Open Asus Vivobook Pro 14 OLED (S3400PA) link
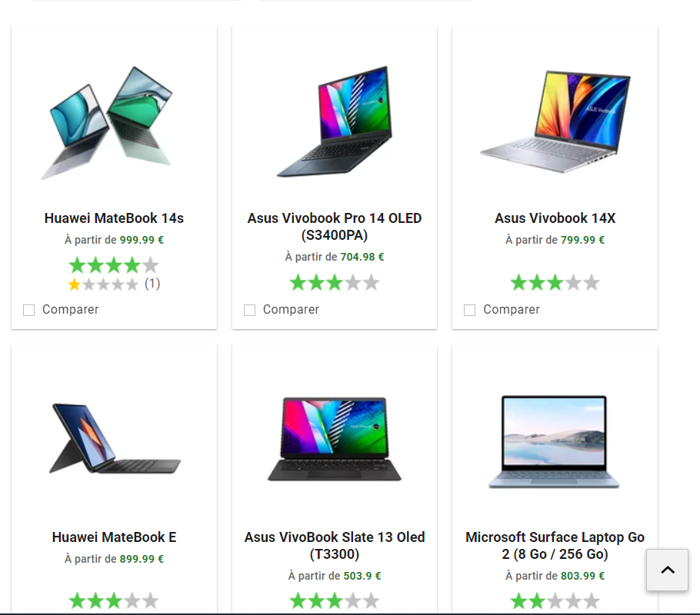The height and width of the screenshot is (615, 700). pyautogui.click(x=335, y=227)
